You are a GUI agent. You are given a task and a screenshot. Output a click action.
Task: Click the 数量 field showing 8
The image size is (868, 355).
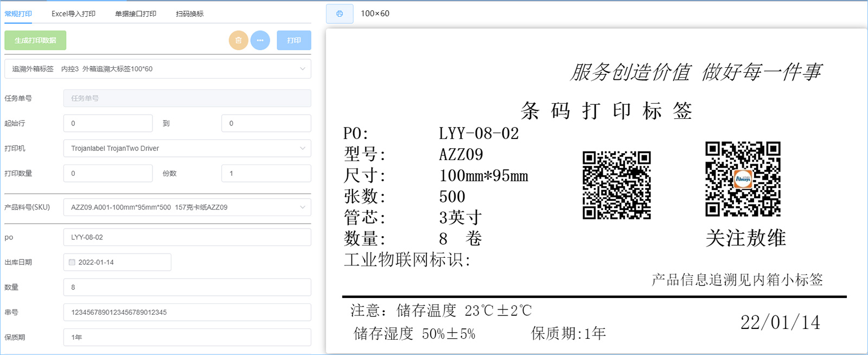click(187, 287)
